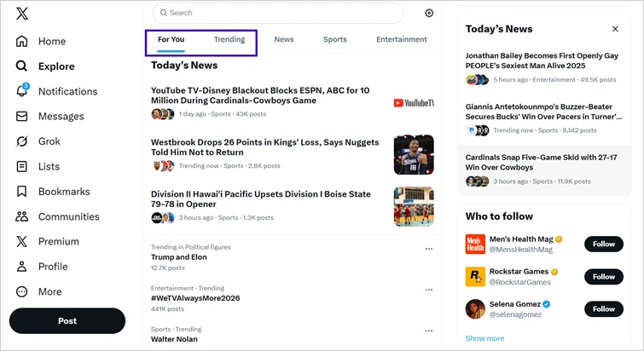
Task: Open more options for Trump and Elon trend
Action: coord(429,249)
